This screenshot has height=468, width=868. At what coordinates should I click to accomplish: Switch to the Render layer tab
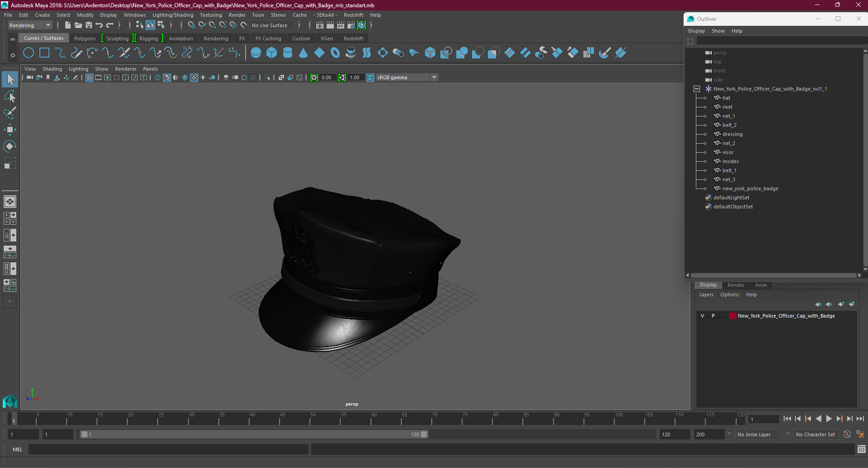pos(736,285)
